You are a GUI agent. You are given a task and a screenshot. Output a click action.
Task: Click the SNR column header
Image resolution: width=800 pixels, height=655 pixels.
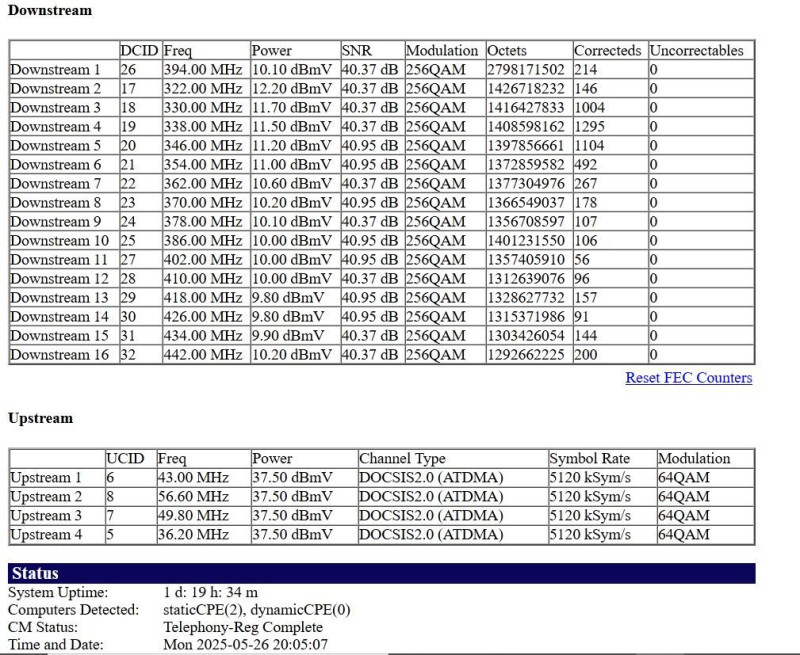point(357,51)
